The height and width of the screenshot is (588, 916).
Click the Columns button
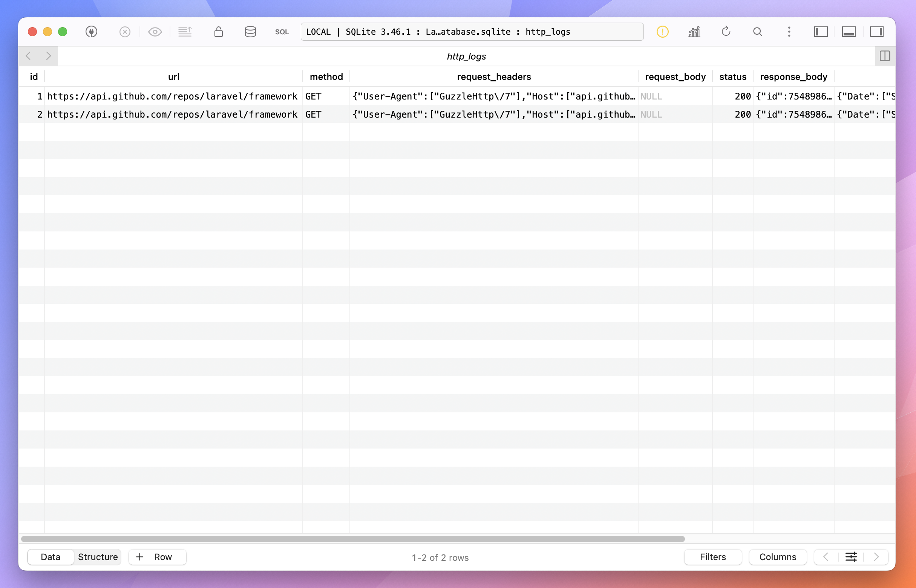[777, 557]
